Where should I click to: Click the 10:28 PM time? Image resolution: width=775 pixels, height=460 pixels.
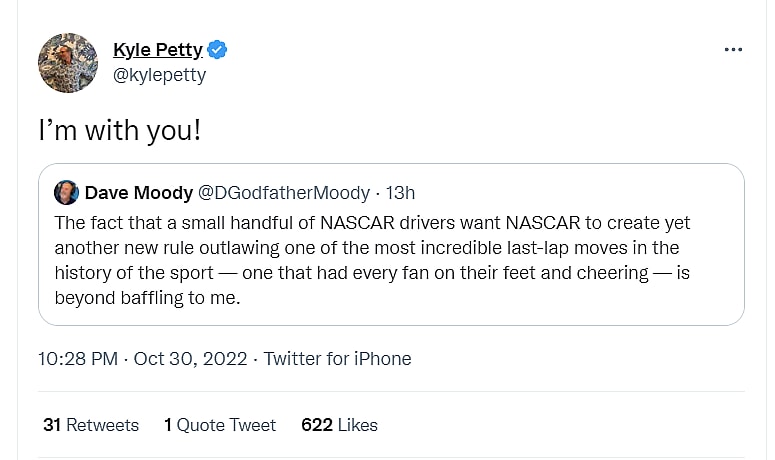(x=80, y=358)
